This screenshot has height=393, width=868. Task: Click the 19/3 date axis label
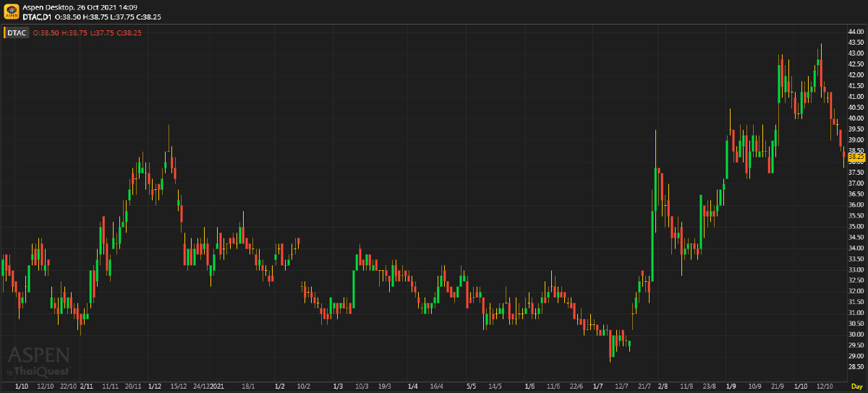coord(384,387)
